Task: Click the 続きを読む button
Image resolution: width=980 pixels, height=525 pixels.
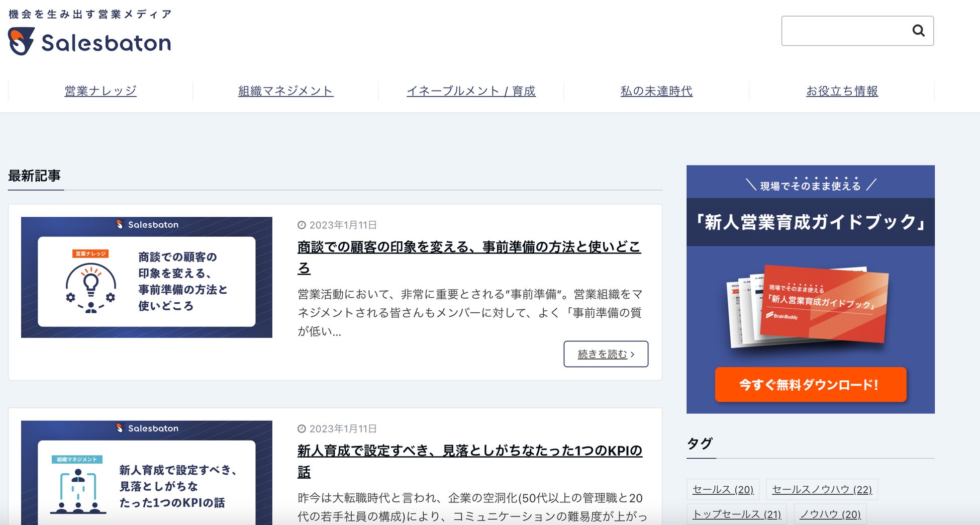Action: click(x=606, y=354)
